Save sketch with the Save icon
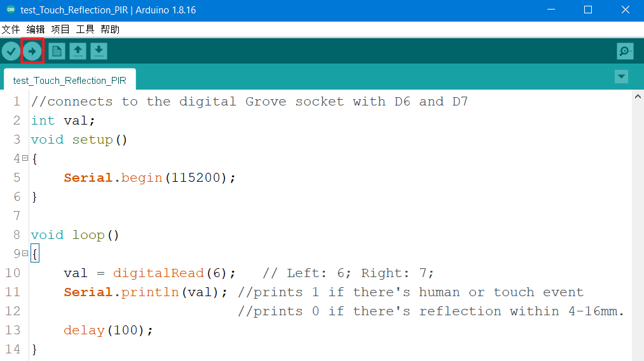Viewport: 644px width, 361px height. tap(99, 51)
